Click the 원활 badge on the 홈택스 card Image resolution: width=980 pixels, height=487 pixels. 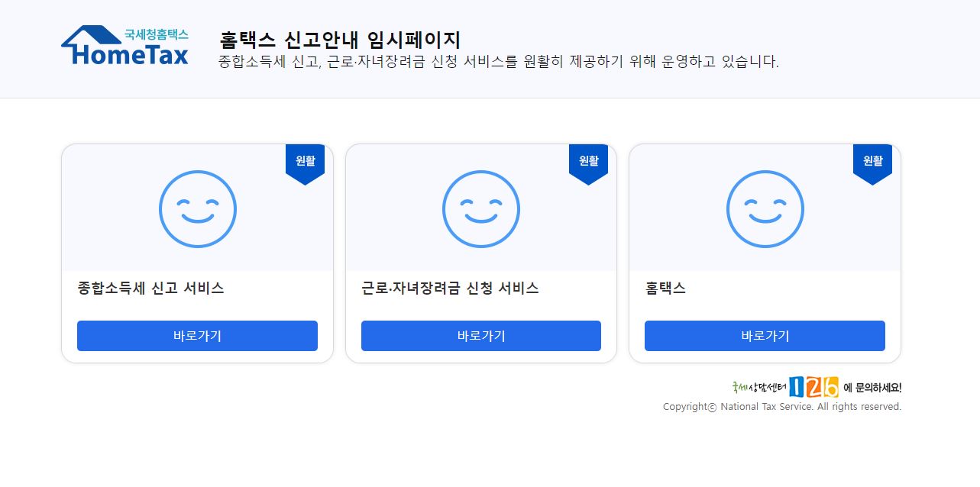[x=872, y=161]
